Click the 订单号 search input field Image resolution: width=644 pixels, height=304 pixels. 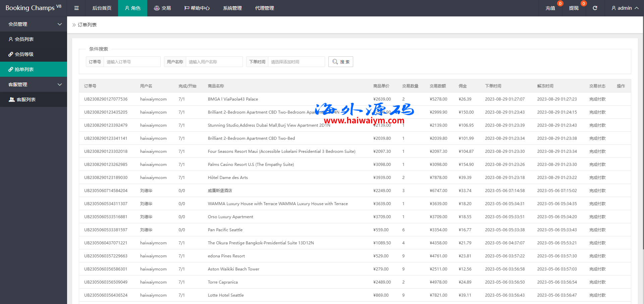[132, 62]
